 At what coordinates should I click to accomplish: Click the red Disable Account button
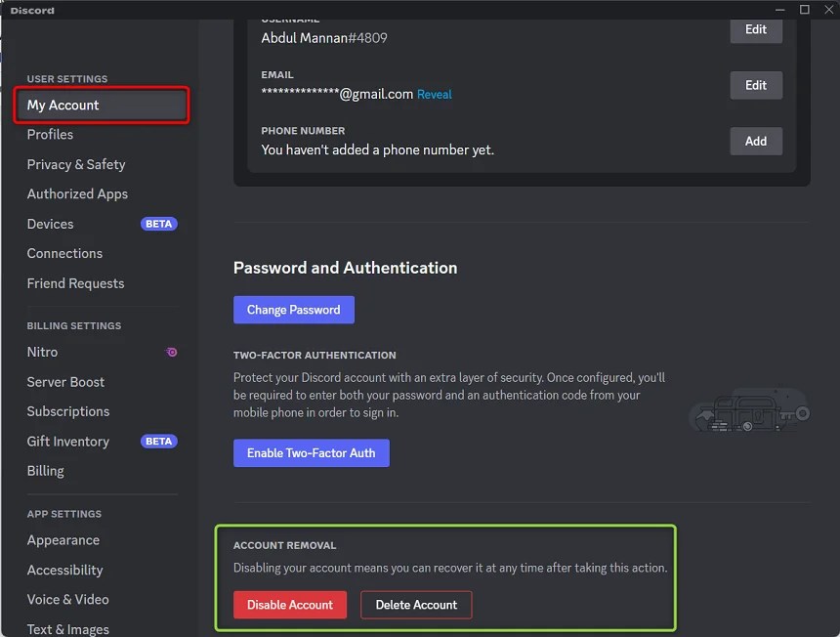pyautogui.click(x=290, y=604)
